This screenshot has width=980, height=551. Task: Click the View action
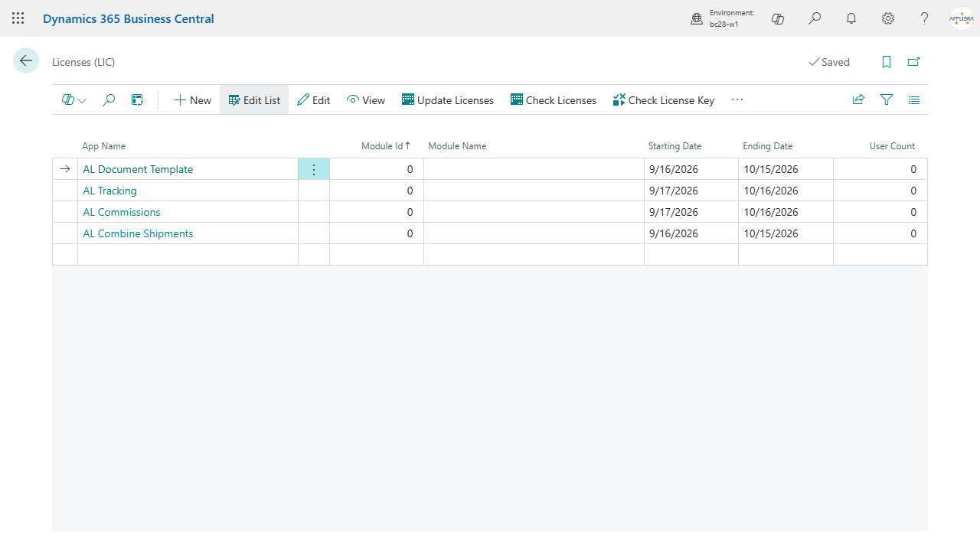click(365, 99)
